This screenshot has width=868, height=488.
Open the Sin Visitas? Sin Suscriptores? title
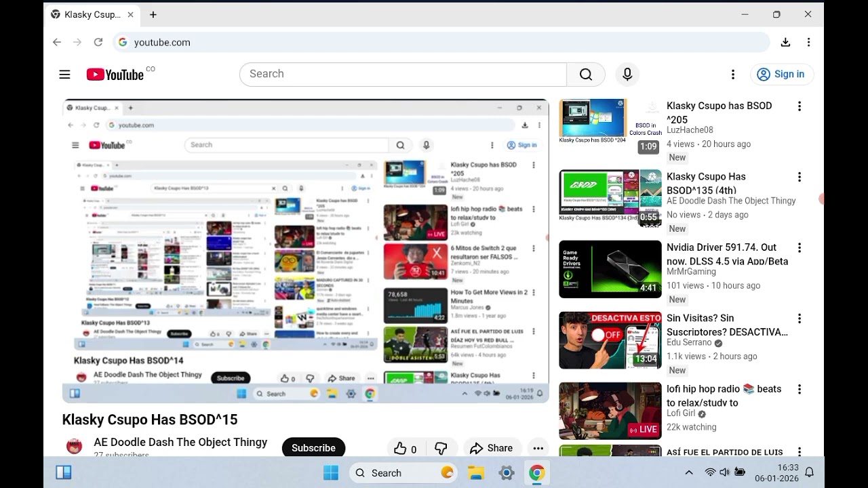pyautogui.click(x=727, y=325)
